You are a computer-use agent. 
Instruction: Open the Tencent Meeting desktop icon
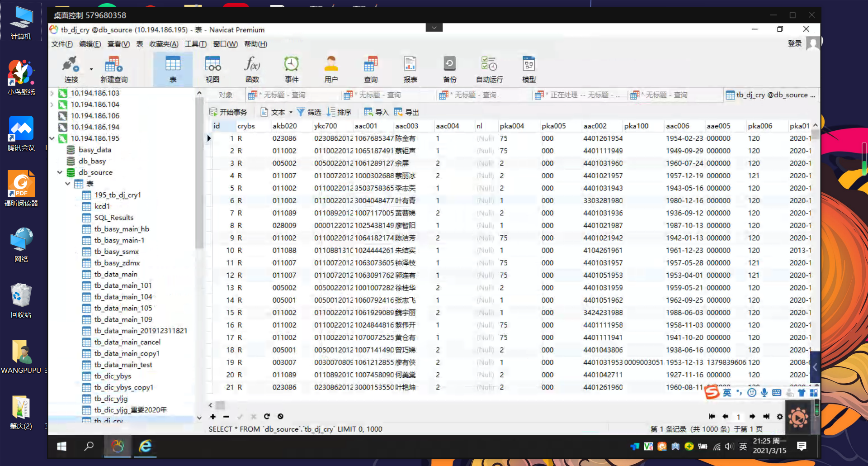click(21, 133)
